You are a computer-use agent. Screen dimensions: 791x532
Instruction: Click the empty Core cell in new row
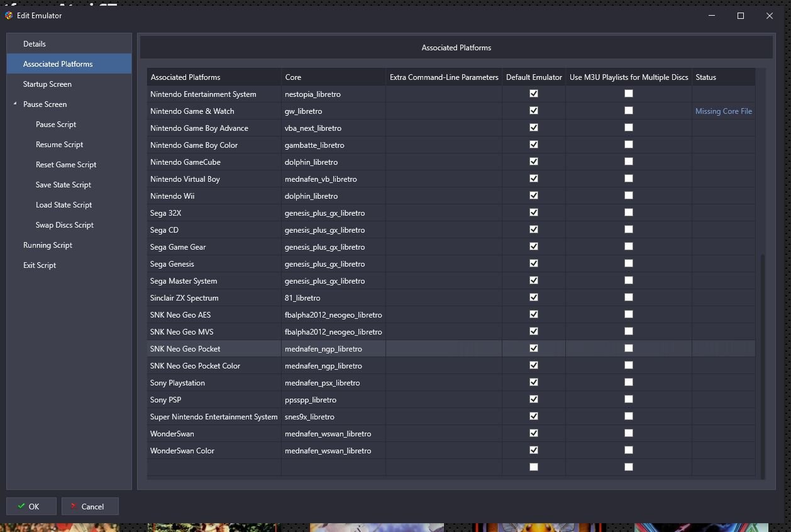333,467
